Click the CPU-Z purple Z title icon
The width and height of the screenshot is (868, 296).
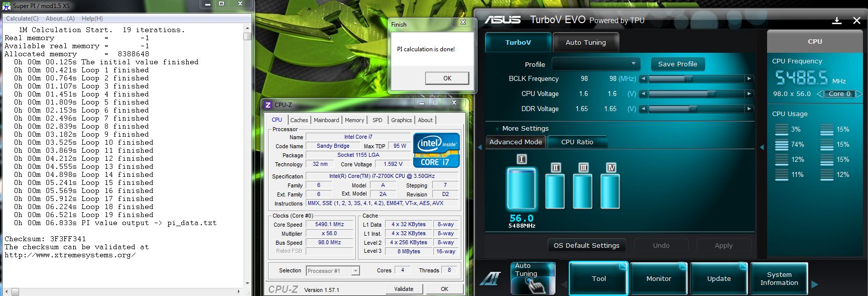[268, 105]
